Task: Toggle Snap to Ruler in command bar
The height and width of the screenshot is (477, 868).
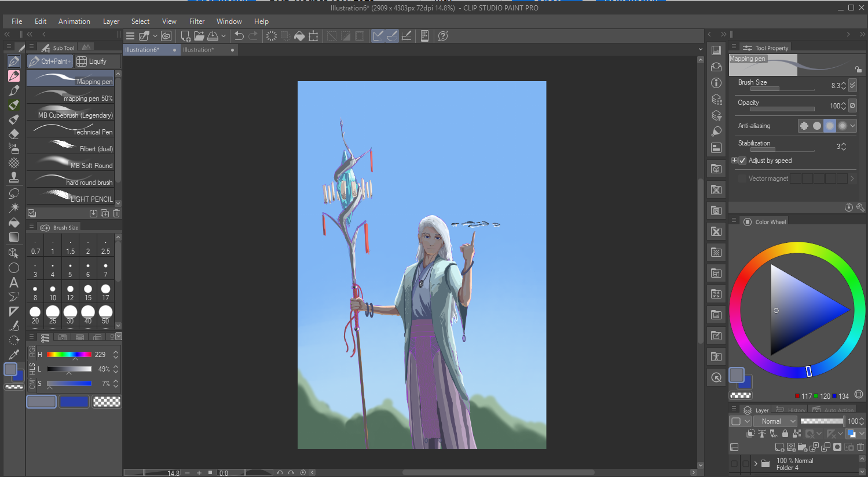Action: pyautogui.click(x=378, y=36)
